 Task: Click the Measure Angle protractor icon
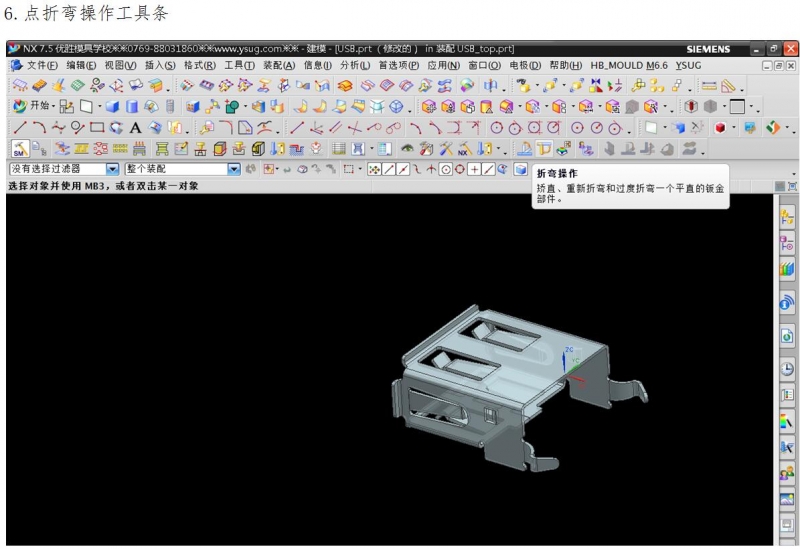(729, 86)
